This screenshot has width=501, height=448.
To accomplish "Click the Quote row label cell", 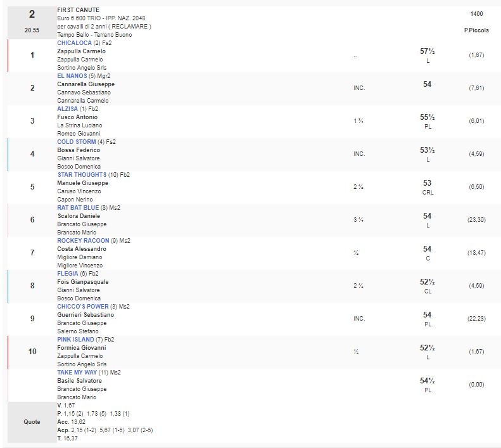I will click(32, 421).
